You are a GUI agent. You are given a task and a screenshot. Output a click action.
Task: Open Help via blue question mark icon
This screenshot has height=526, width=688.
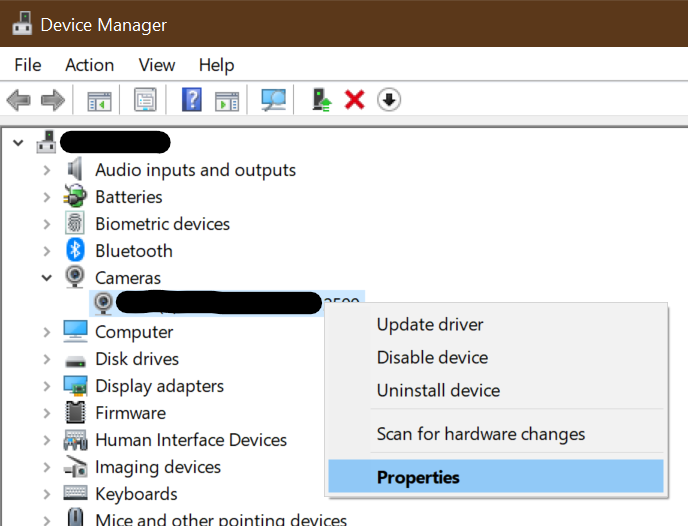pyautogui.click(x=192, y=100)
